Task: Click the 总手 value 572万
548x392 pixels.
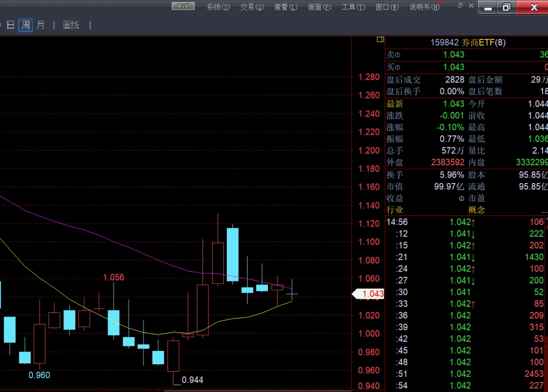Action: click(x=453, y=151)
